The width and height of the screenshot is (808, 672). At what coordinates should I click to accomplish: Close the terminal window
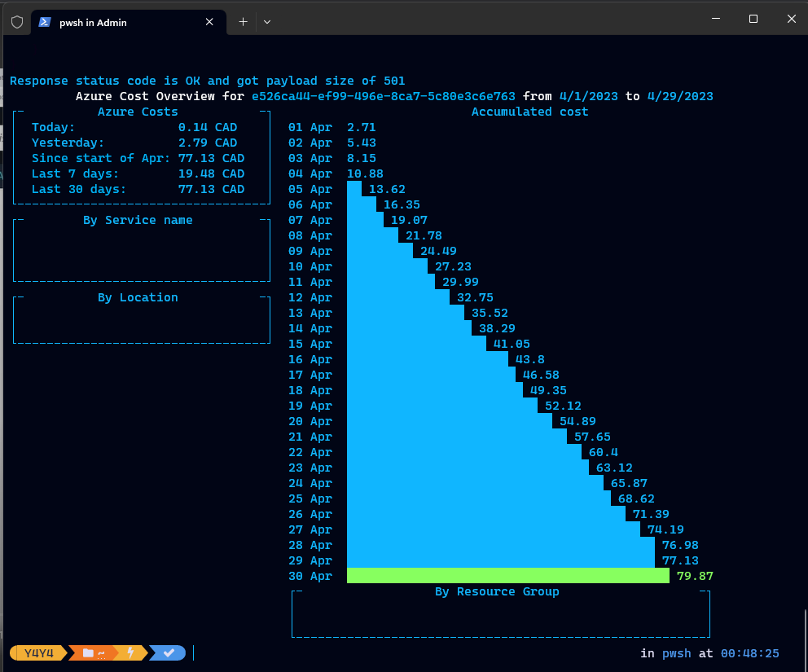792,19
